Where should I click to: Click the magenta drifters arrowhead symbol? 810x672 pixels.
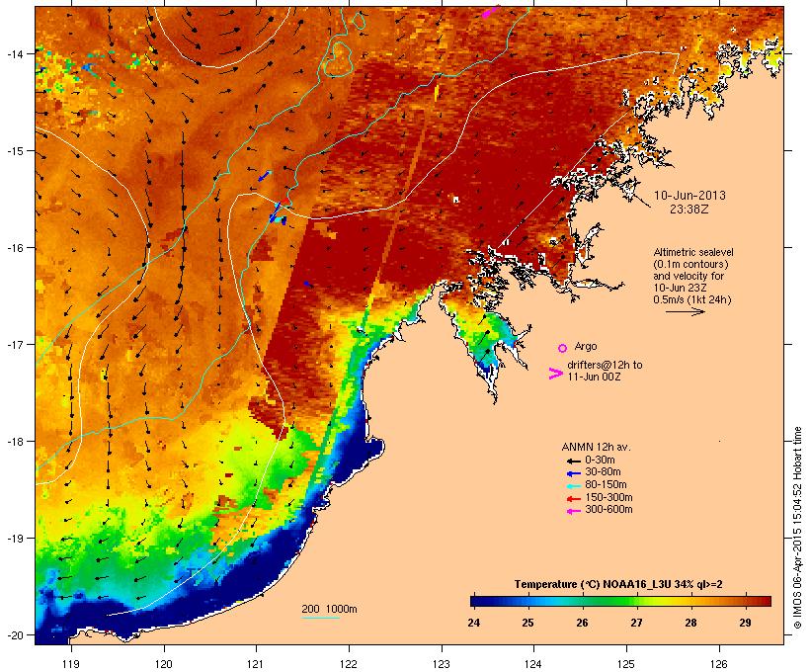point(555,374)
